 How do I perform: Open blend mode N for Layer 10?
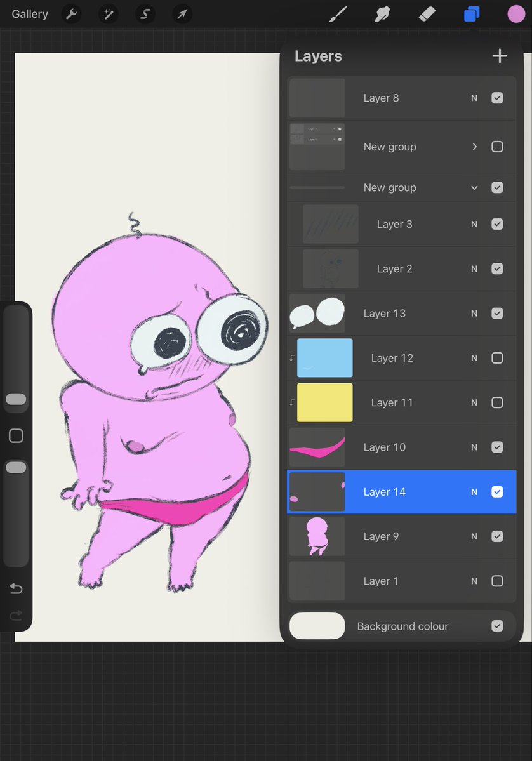[474, 447]
